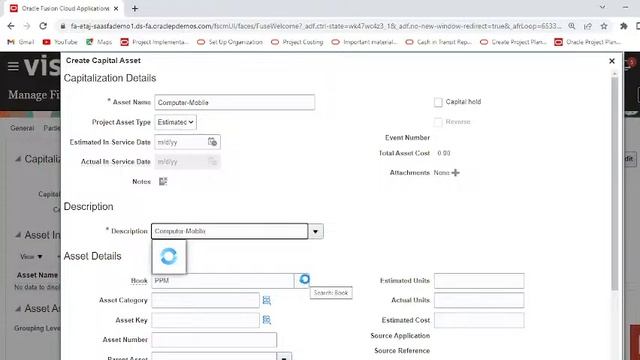Open the Important material bookmark

pyautogui.click(x=364, y=42)
